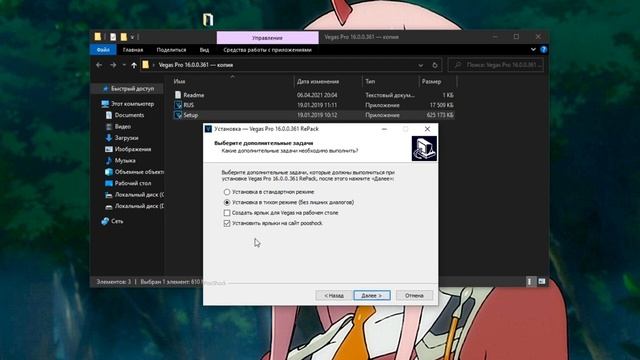Click the RUS file icon
This screenshot has width=640, height=360.
[178, 105]
